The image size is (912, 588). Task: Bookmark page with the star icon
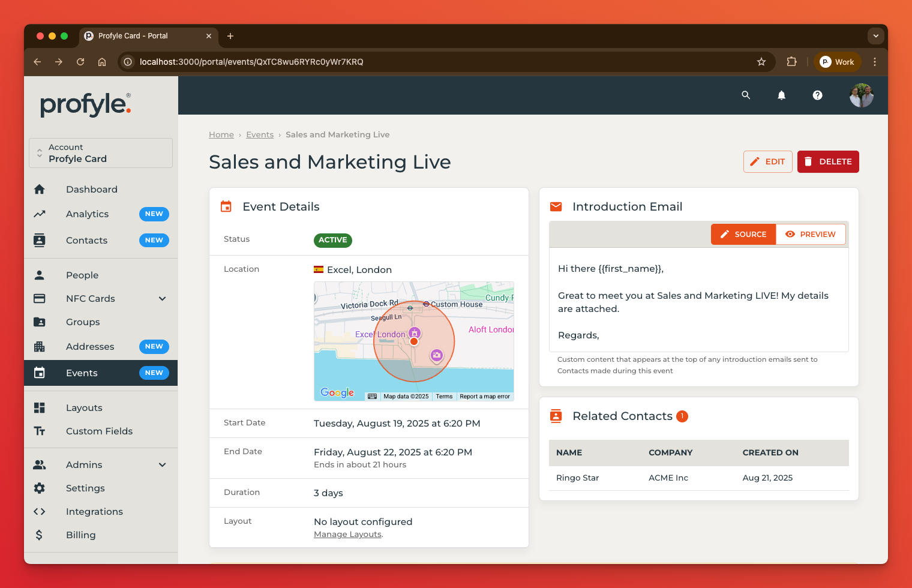pyautogui.click(x=761, y=62)
